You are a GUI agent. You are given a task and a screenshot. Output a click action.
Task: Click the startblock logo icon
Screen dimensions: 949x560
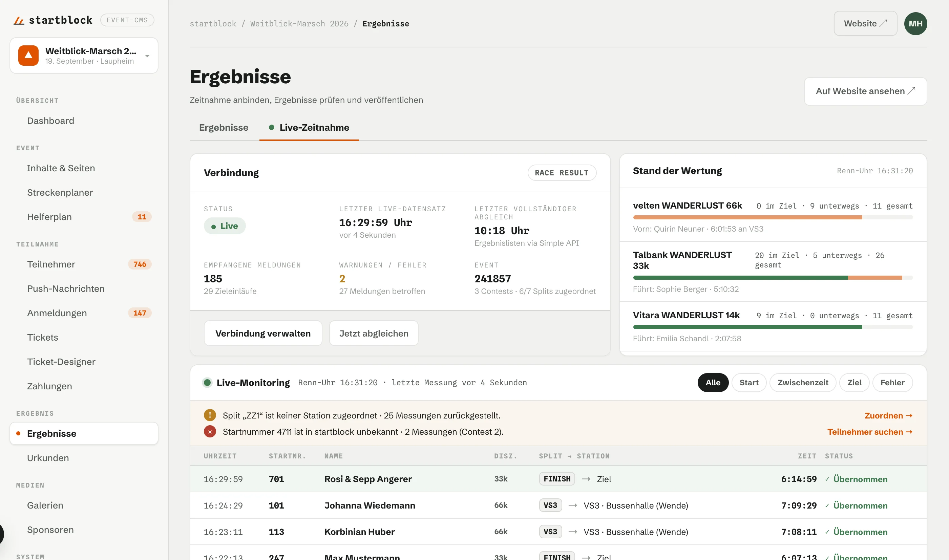click(19, 20)
